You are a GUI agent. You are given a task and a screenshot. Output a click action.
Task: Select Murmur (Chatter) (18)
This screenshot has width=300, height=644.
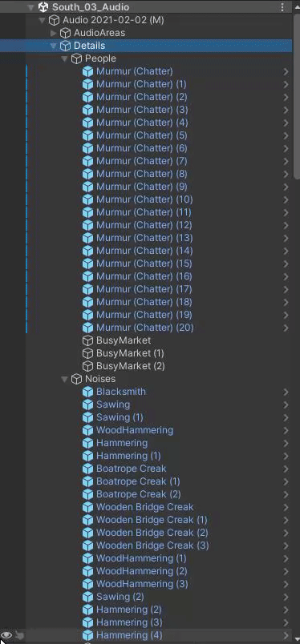[144, 302]
